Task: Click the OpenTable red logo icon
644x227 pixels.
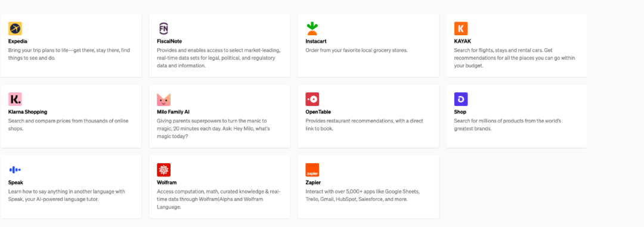Action: pyautogui.click(x=312, y=99)
